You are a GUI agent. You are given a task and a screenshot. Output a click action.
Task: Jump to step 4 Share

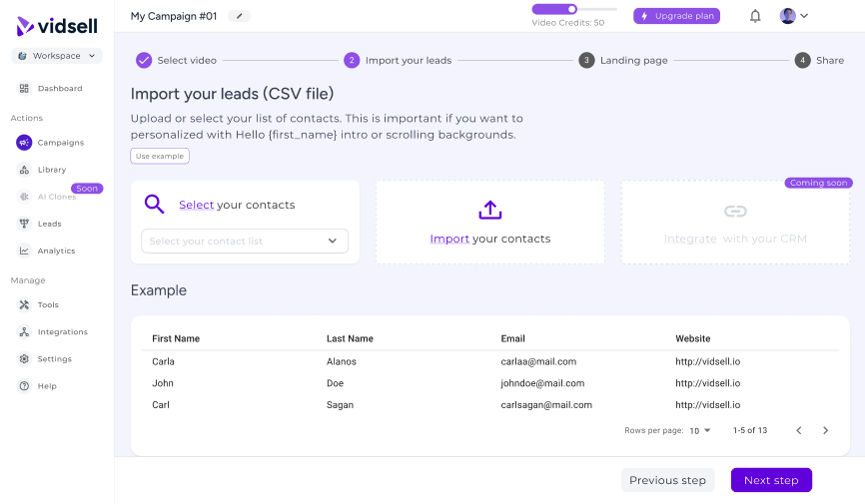pyautogui.click(x=819, y=60)
